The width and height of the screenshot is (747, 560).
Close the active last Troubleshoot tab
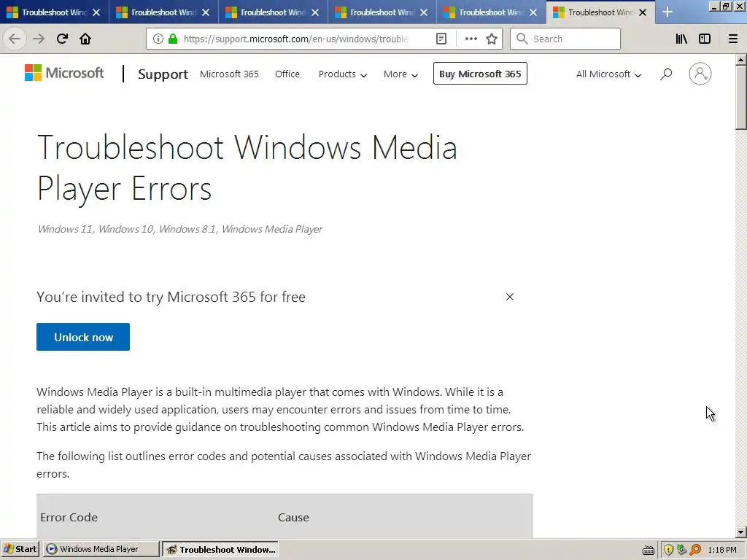[643, 12]
